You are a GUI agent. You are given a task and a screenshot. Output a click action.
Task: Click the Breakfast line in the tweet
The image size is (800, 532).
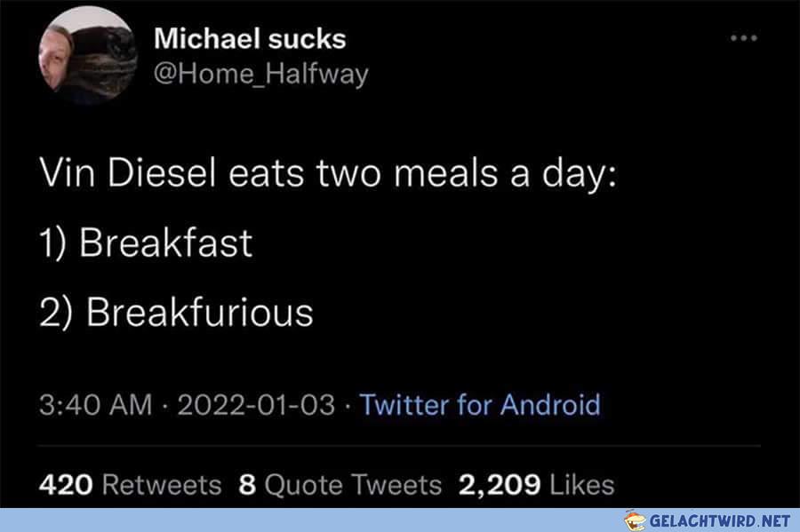(x=146, y=242)
